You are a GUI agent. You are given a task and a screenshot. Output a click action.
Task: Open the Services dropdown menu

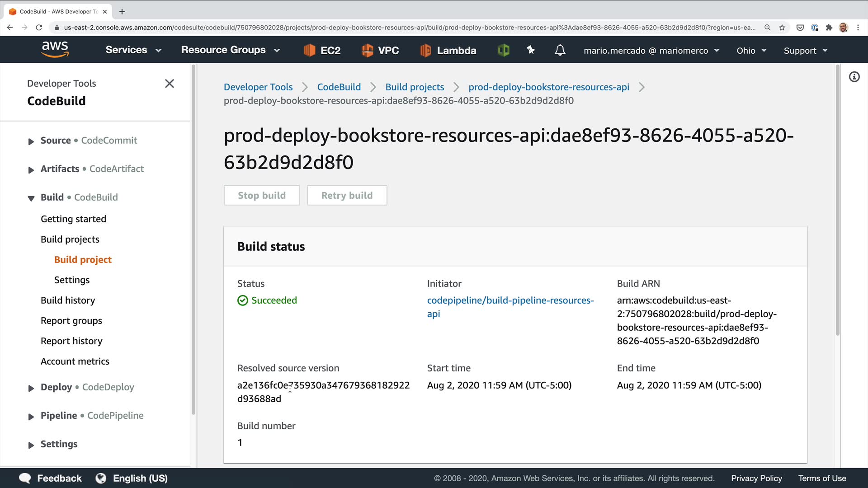pos(133,50)
